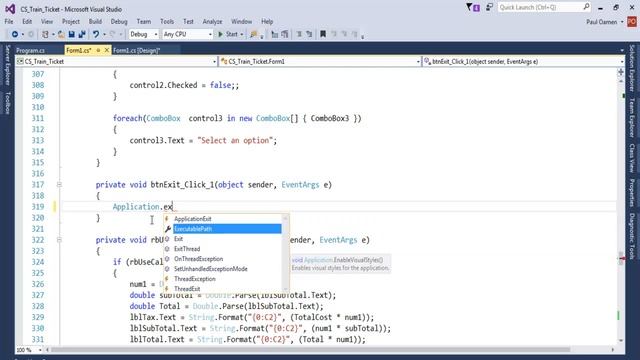Expand the Undo history dropdown arrow
640x360 pixels.
pos(104,35)
